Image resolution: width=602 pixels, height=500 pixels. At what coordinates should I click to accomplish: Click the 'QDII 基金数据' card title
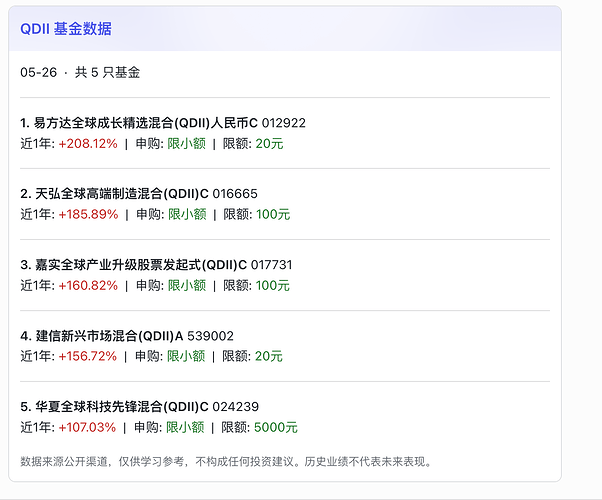pos(66,29)
